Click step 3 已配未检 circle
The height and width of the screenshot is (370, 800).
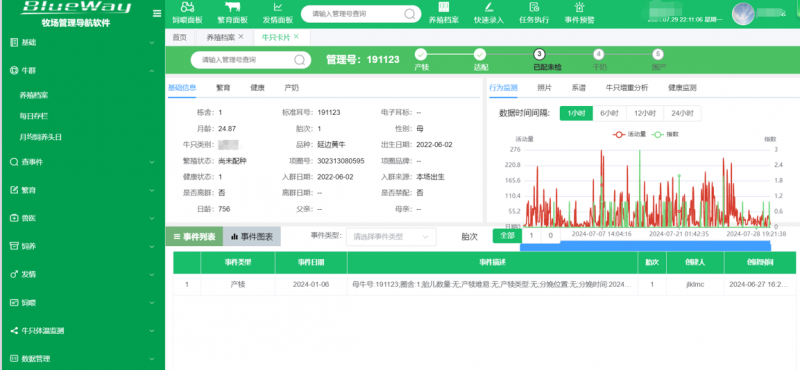click(540, 55)
